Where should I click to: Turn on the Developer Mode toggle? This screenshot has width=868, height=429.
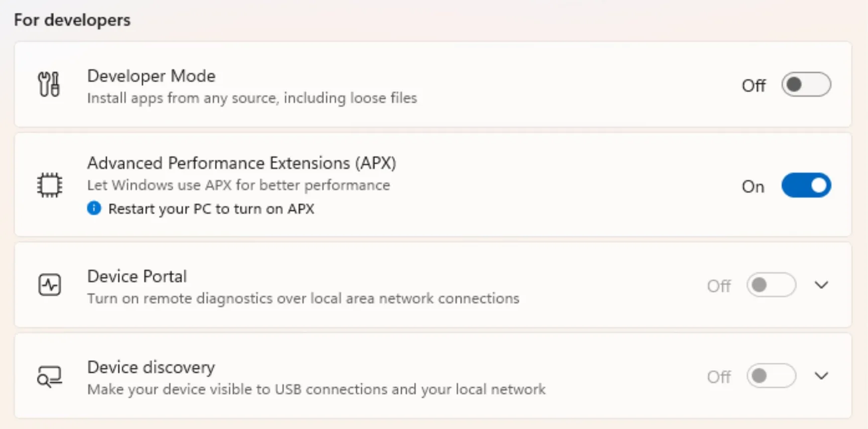click(x=806, y=85)
